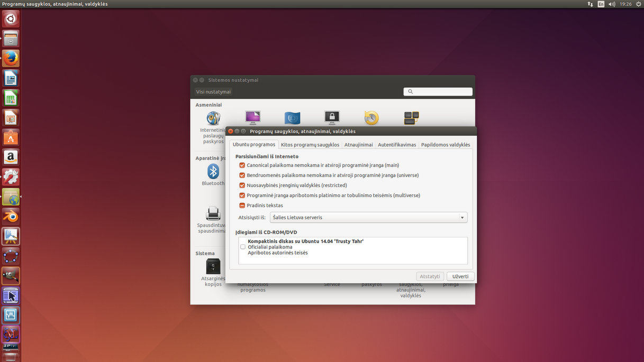The width and height of the screenshot is (644, 362).
Task: Launch Firefox from the launcher
Action: [11, 58]
